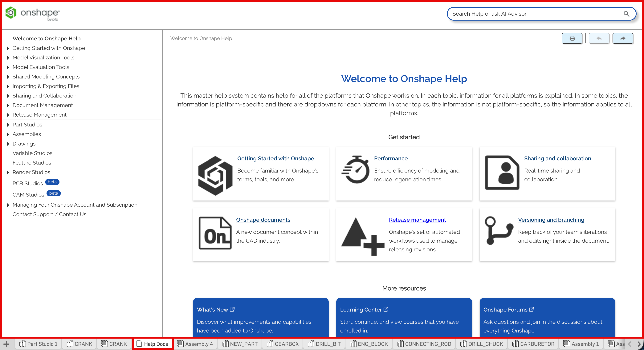The width and height of the screenshot is (644, 350).
Task: Open the Performance link
Action: point(391,158)
